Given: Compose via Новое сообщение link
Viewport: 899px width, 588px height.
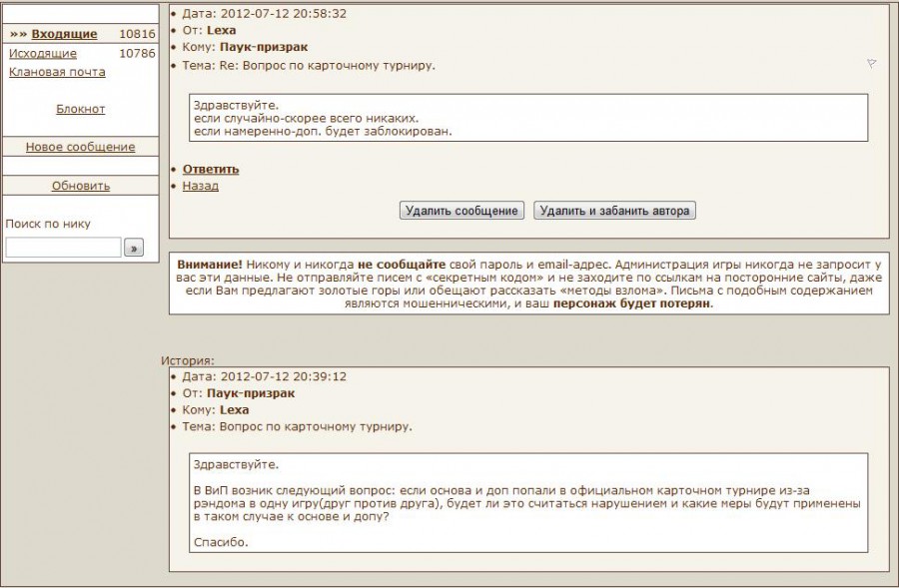Looking at the screenshot, I should (x=80, y=147).
